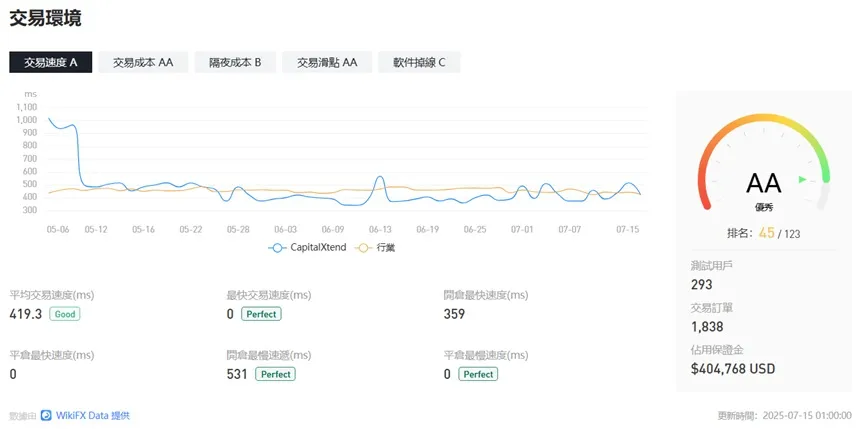Viewport: 865px width, 429px height.
Task: Click the 06-25 date on chart axis
Action: pyautogui.click(x=475, y=229)
